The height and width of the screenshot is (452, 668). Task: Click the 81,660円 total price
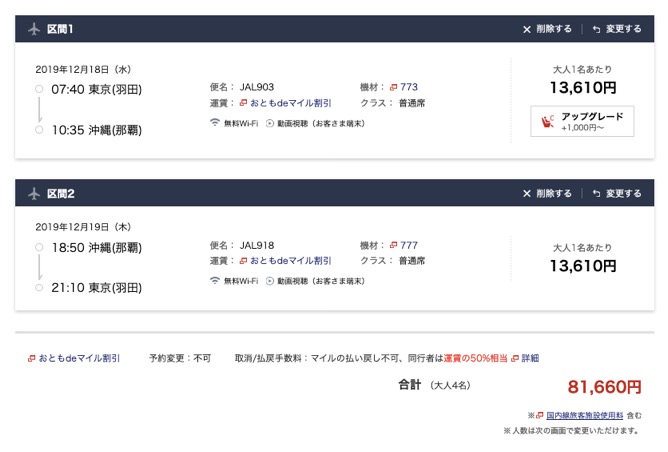click(x=604, y=387)
